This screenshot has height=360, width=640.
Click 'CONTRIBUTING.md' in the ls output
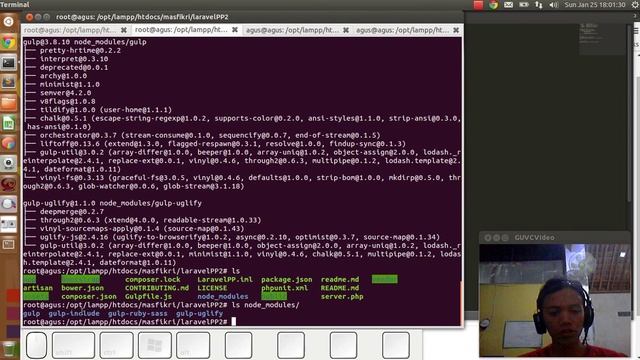(157, 288)
